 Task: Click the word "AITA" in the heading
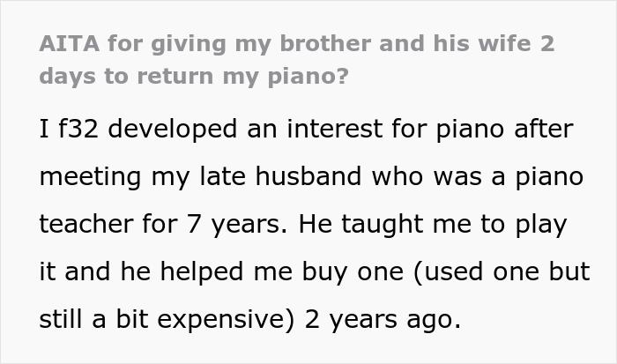tap(70, 44)
